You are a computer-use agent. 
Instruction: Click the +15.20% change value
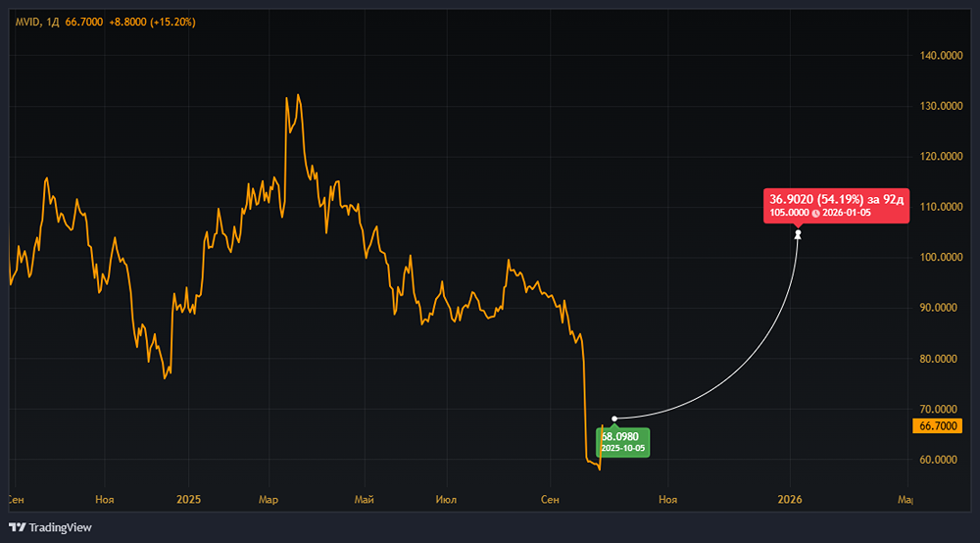[x=173, y=22]
